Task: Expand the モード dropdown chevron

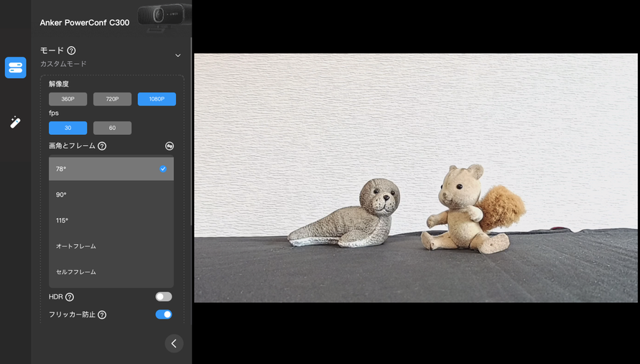Action: (x=177, y=55)
